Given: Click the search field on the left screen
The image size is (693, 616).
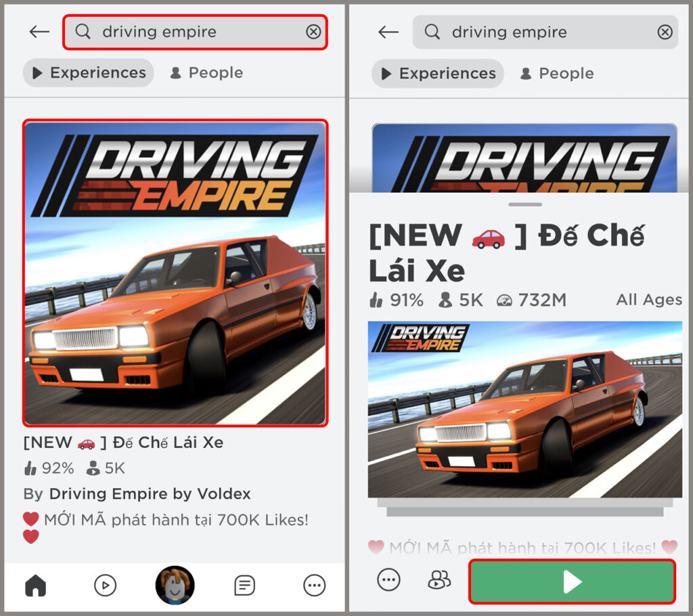Looking at the screenshot, I should tap(195, 32).
